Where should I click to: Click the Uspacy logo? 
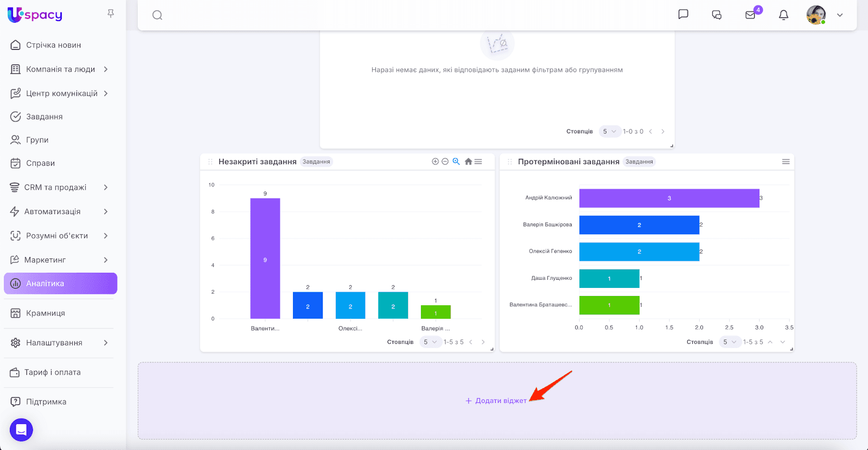[35, 15]
